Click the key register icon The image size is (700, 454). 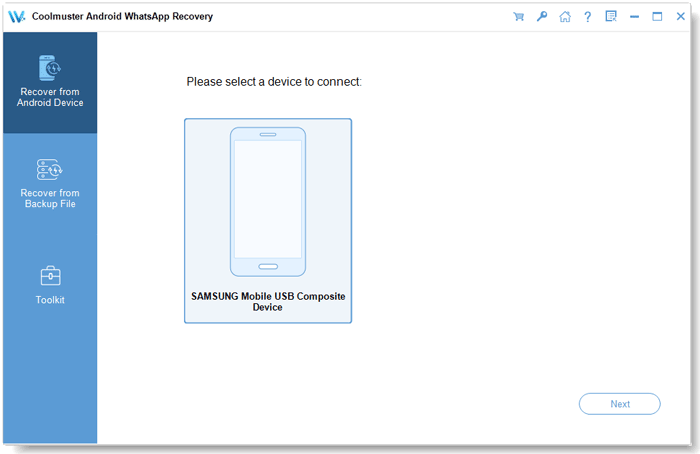coord(542,17)
